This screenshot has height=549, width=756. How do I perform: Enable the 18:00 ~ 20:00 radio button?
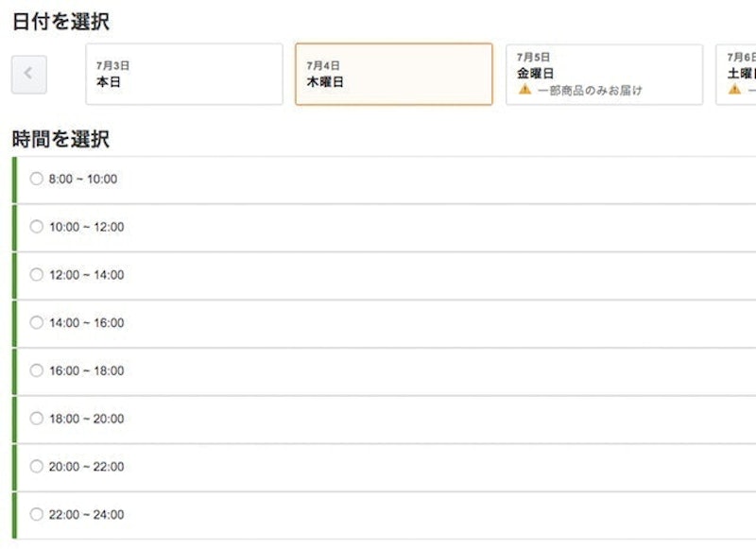(37, 419)
